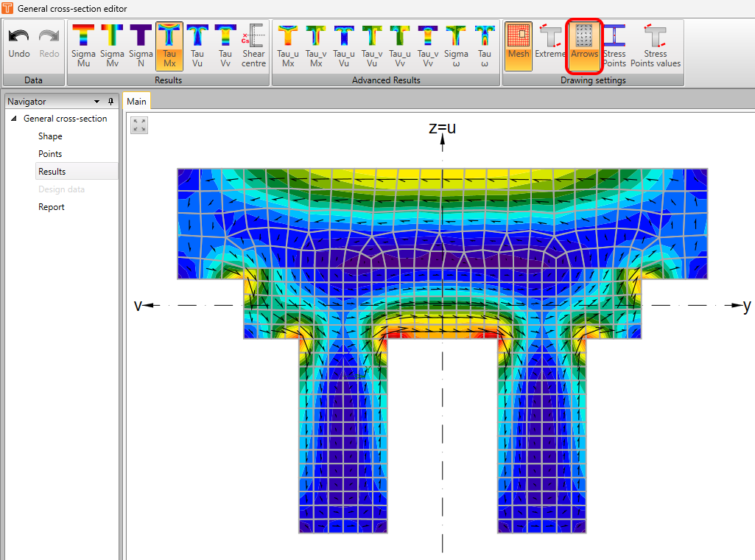
Task: Open Shape in the navigator
Action: (50, 136)
